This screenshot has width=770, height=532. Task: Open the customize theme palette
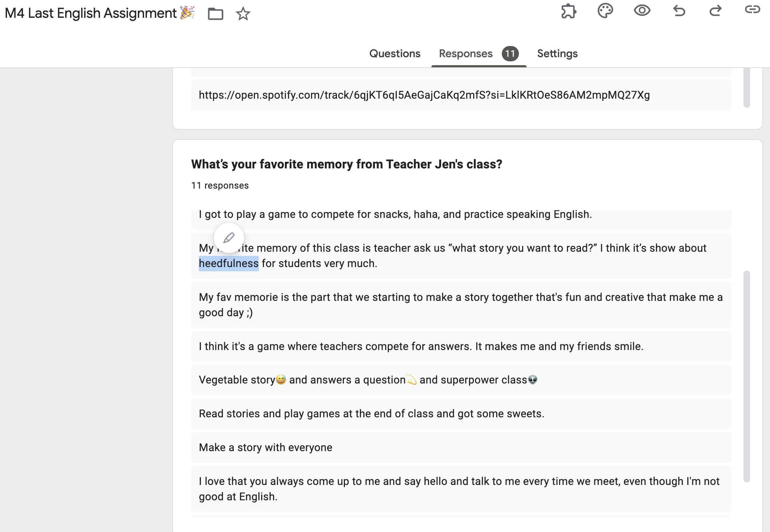click(x=605, y=11)
